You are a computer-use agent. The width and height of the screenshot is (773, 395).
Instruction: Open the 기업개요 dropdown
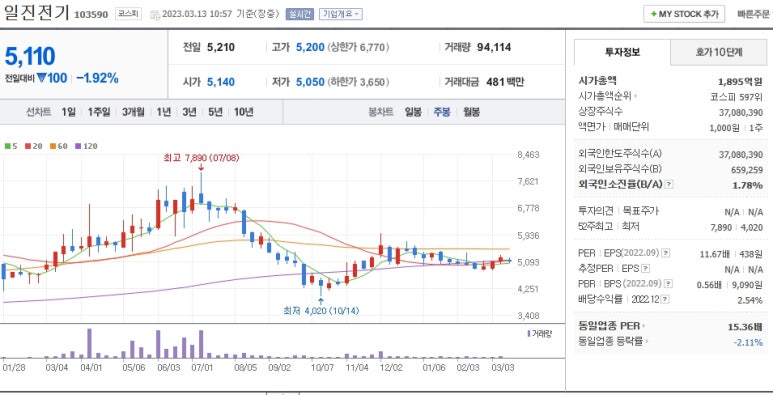pyautogui.click(x=341, y=14)
